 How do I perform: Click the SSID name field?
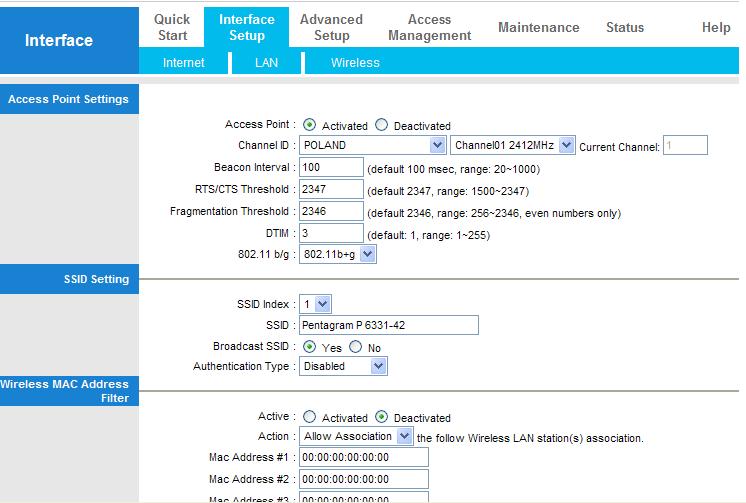click(x=389, y=325)
